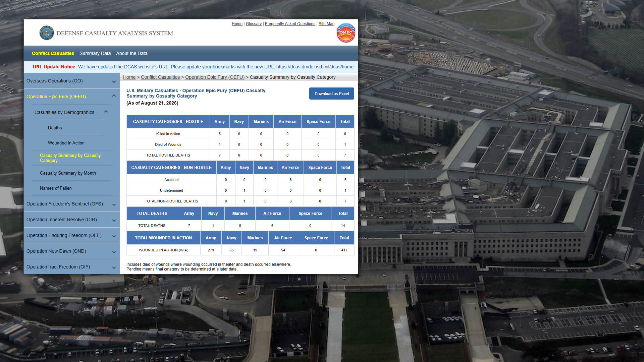Image resolution: width=644 pixels, height=362 pixels.
Task: Click Operation Epic Fury (OEFU) breadcrumb
Action: (x=215, y=77)
